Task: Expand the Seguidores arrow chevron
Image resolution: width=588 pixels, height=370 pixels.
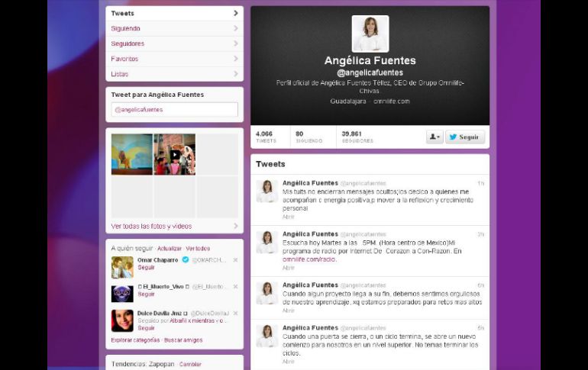Action: pyautogui.click(x=235, y=43)
